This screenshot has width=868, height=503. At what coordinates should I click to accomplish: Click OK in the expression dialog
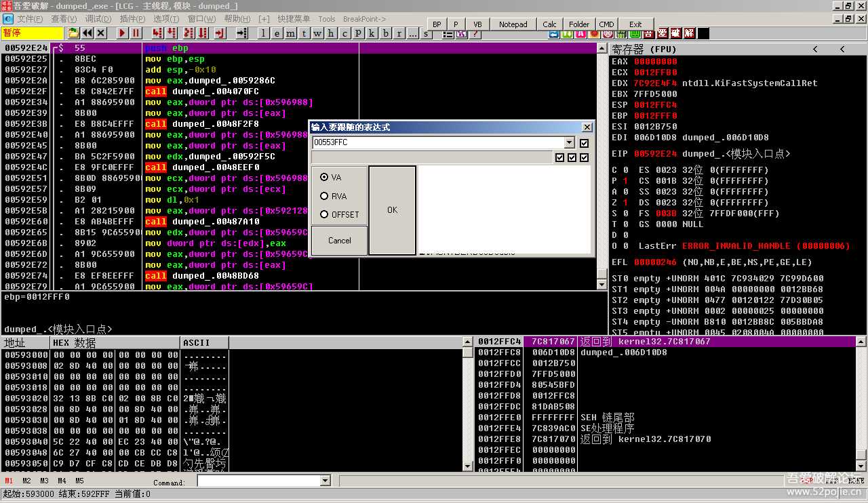point(392,210)
